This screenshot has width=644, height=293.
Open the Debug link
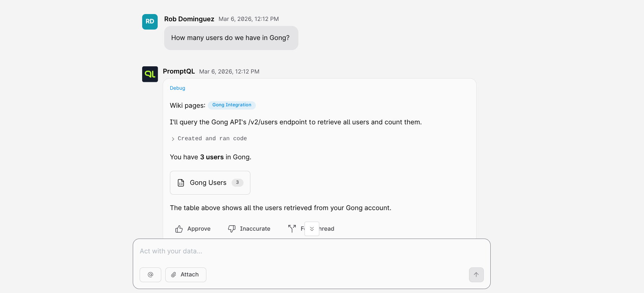(177, 88)
